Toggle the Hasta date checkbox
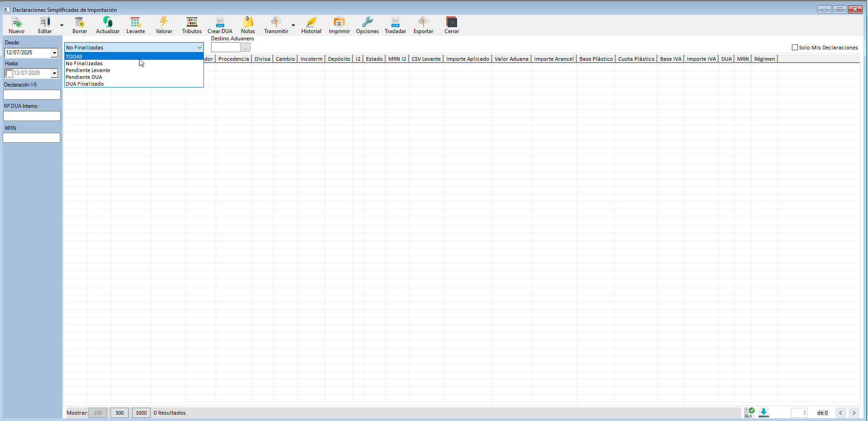 (x=9, y=73)
